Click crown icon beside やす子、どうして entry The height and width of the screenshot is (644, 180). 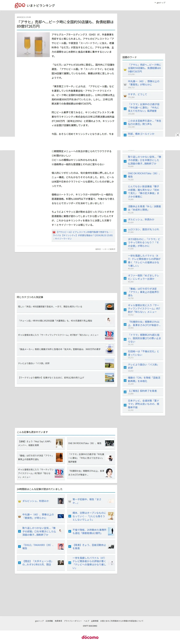[125, 96]
